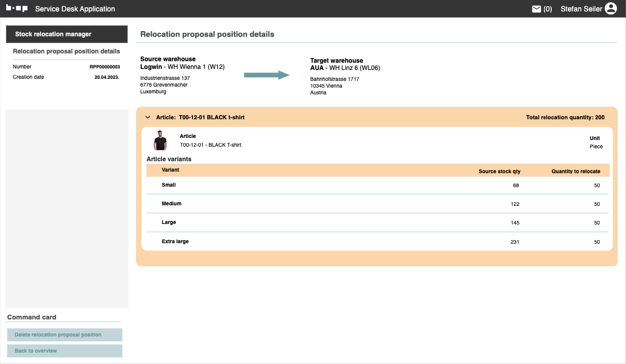Click the Source stock qty column header
626x364 pixels.
499,171
